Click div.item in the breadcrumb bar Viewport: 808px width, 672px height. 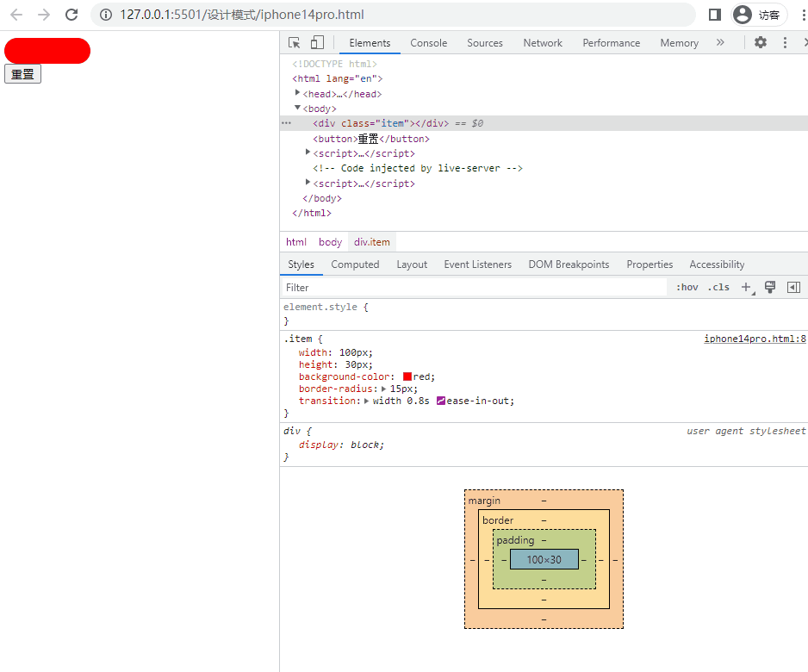(371, 242)
